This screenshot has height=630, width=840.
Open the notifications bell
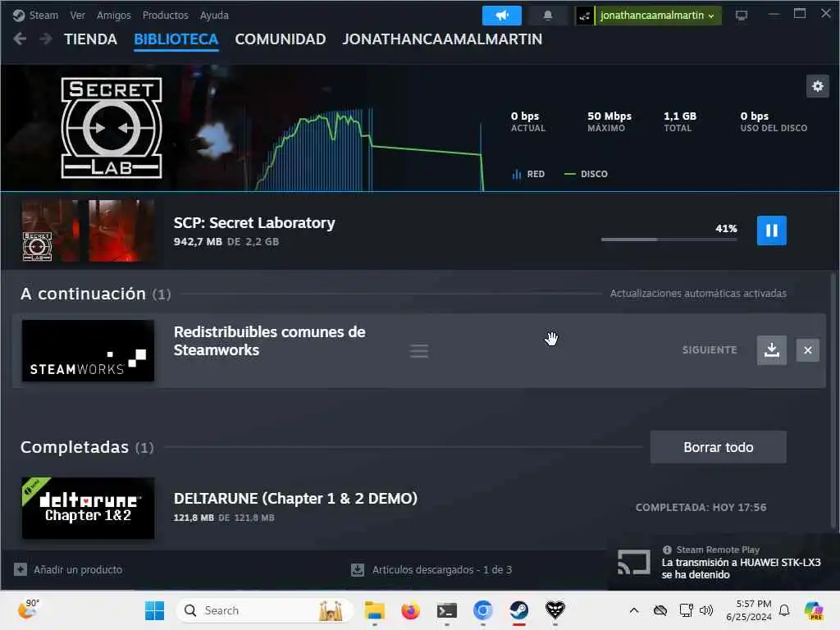tap(547, 15)
